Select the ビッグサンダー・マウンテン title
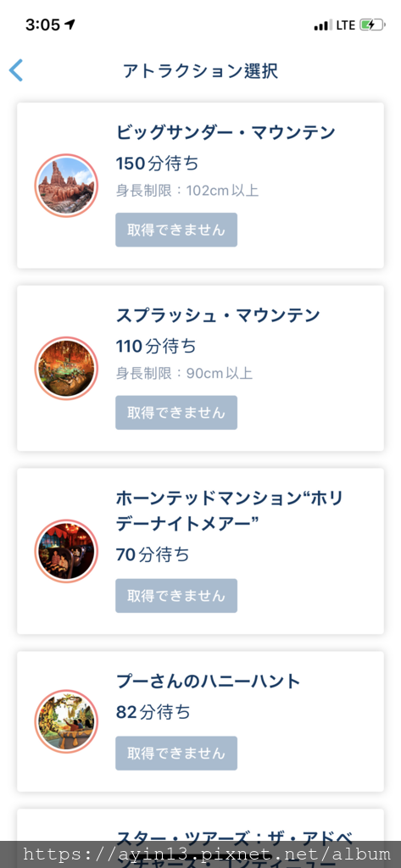Viewport: 401px width, 868px height. click(226, 133)
